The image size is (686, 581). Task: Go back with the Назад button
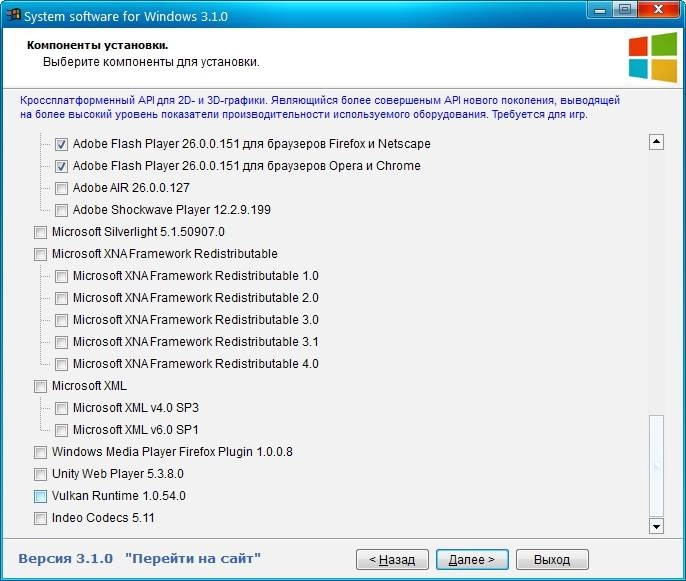point(392,560)
